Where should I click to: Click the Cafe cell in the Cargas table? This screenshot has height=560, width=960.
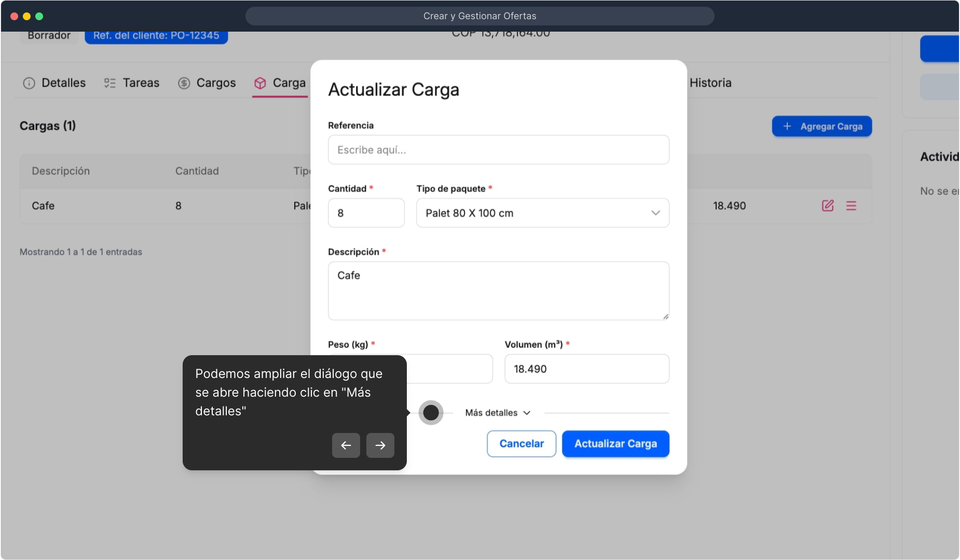tap(43, 206)
